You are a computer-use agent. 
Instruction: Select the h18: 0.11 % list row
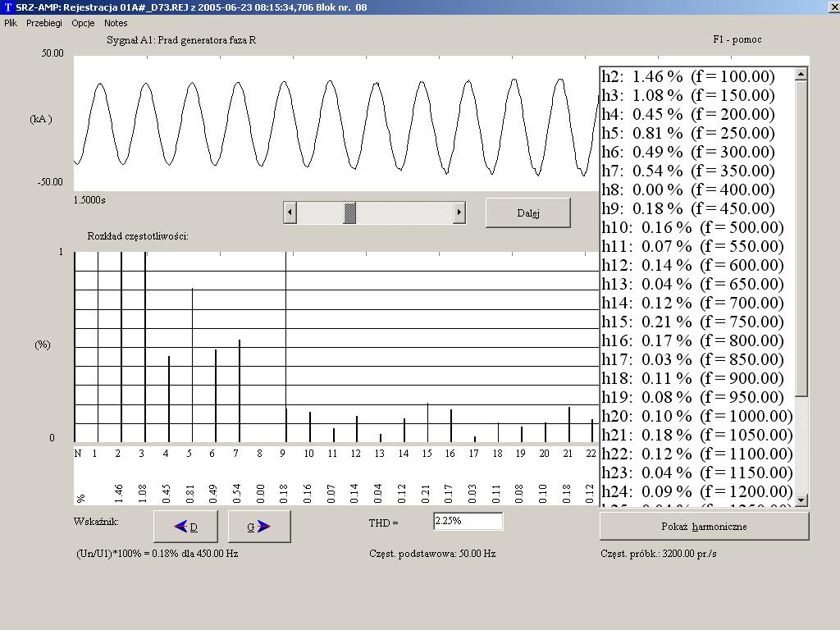pos(697,378)
